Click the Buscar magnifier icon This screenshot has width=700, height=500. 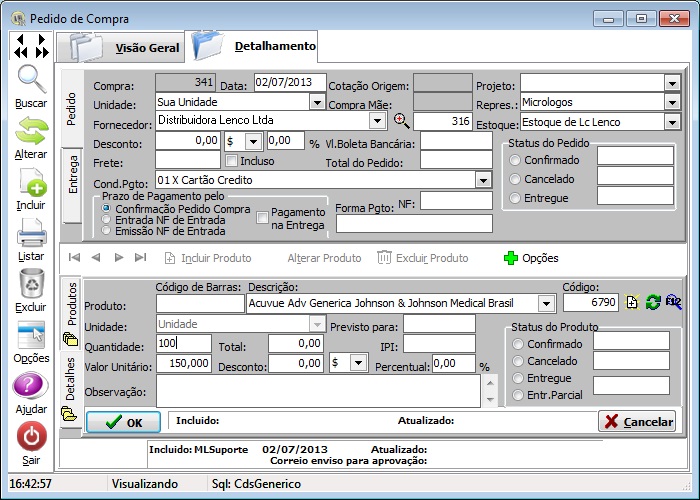pos(31,80)
